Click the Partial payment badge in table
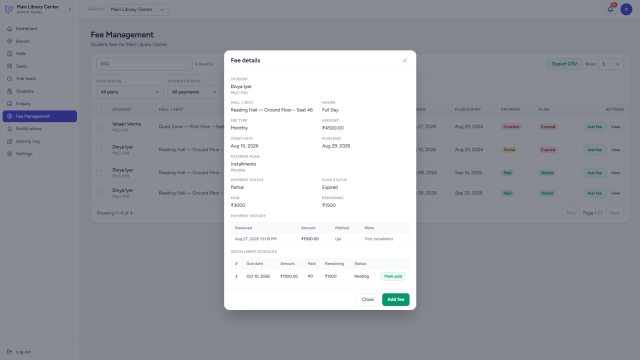 [x=509, y=150]
